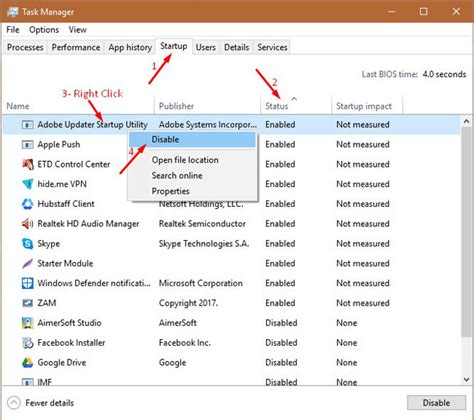
Task: Select the Starter Module row name
Action: click(x=65, y=263)
